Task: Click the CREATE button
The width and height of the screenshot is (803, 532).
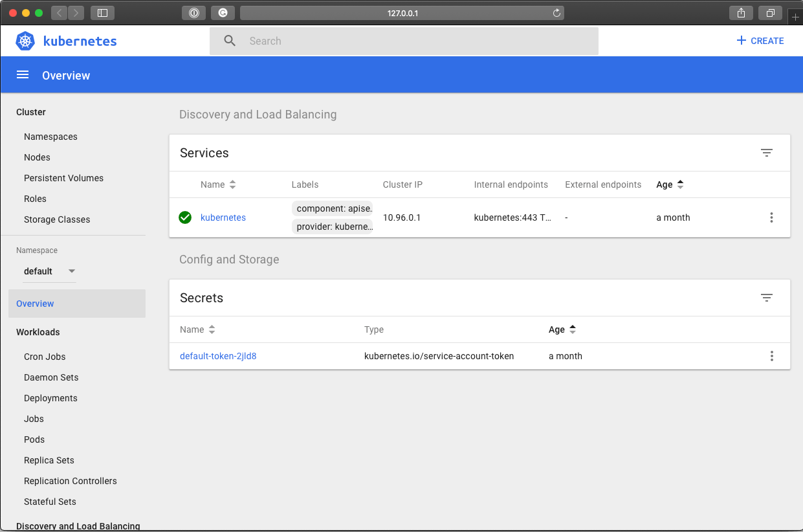Action: click(760, 41)
